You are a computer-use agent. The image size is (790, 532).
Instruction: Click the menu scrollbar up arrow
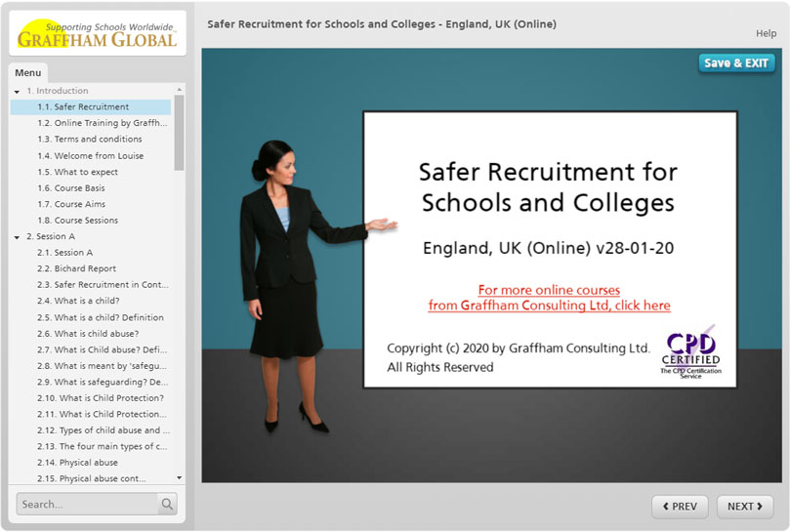(179, 90)
